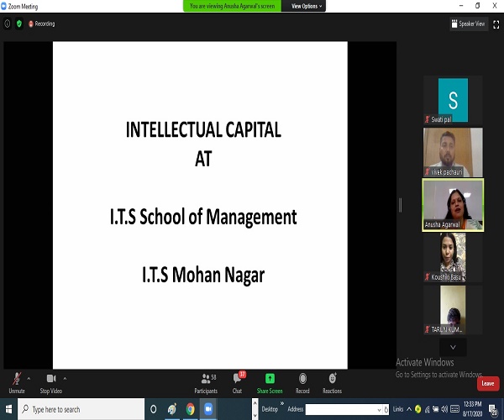The image size is (504, 420).
Task: Expand video options arrow beside Stop Video
Action: (x=65, y=379)
